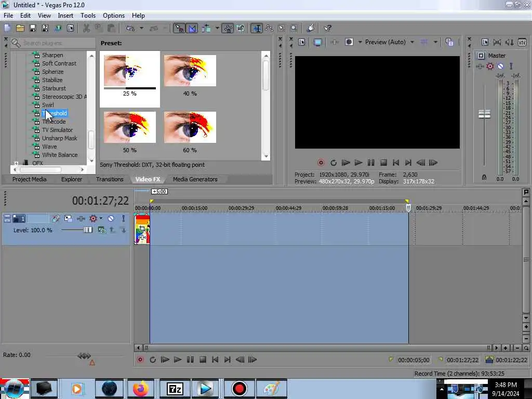Choose the 60 % Threshold preset thumbnail
Screen dimensions: 532x399
pyautogui.click(x=190, y=127)
